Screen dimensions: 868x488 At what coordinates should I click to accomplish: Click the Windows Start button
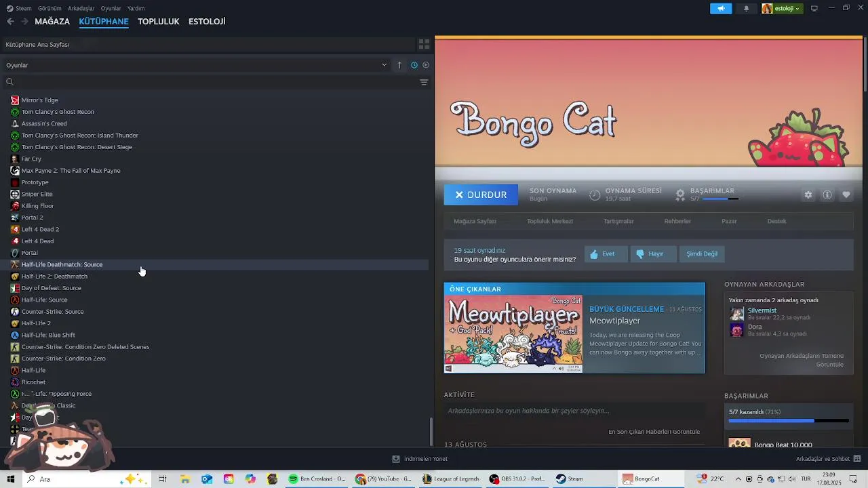pyautogui.click(x=10, y=479)
